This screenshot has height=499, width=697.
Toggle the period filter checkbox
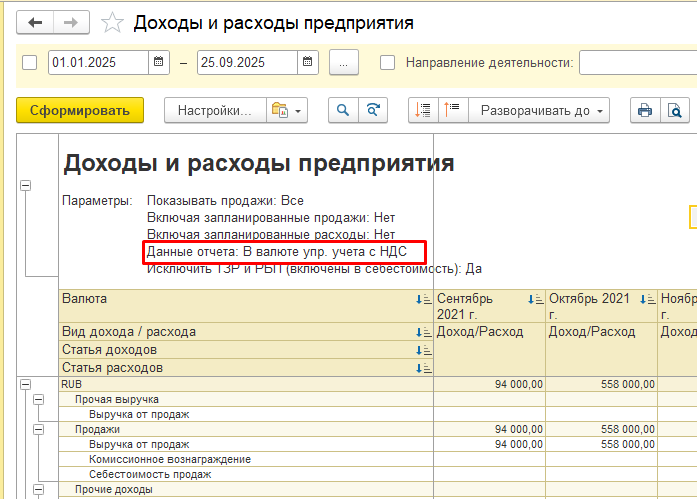pos(29,63)
